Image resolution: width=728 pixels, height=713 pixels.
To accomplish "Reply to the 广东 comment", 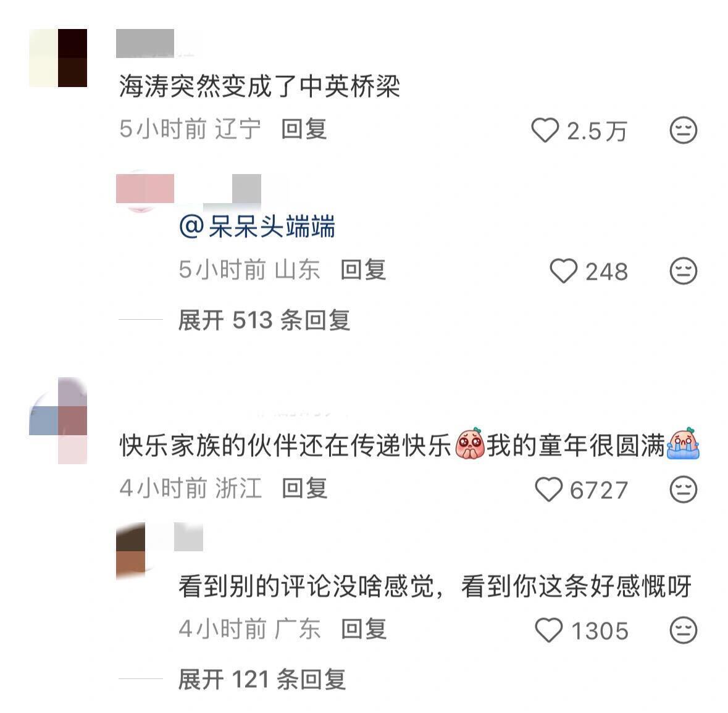I will tap(364, 629).
